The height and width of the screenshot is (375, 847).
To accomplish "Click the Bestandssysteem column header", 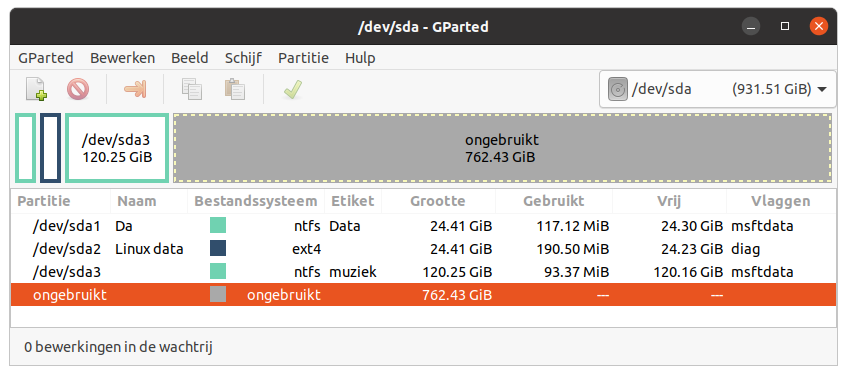I will click(x=256, y=202).
